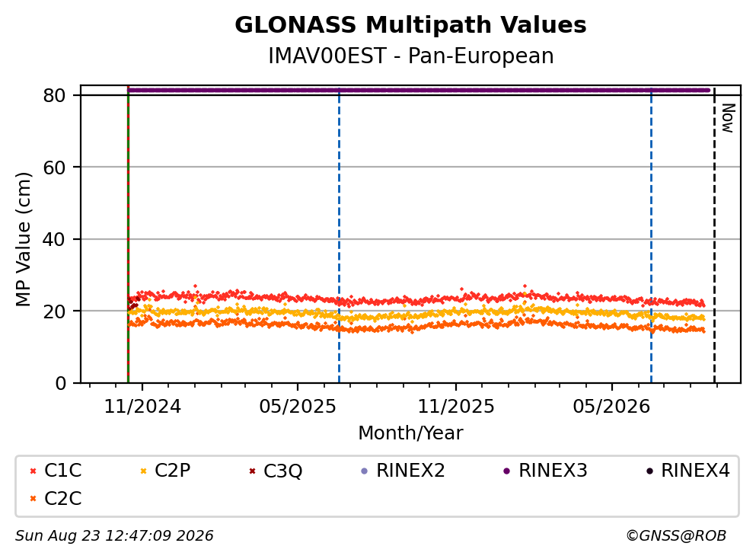The width and height of the screenshot is (756, 559).
Task: Click the RINEX4 legend dot
Action: pyautogui.click(x=649, y=471)
